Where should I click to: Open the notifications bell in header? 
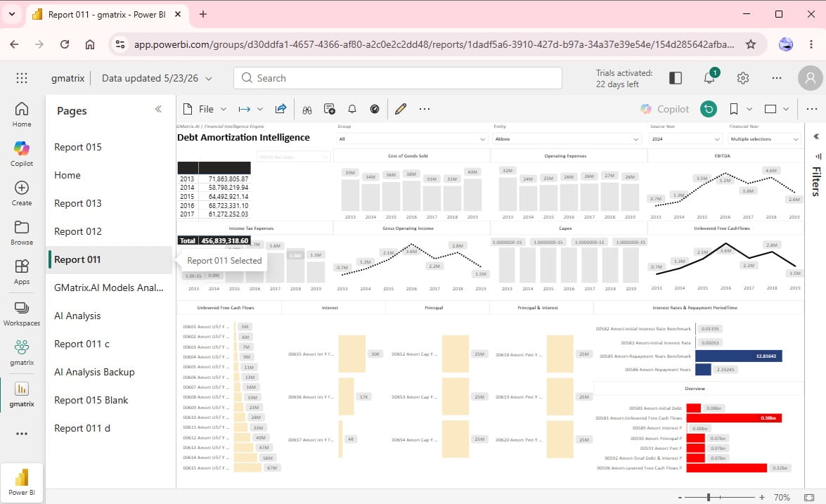709,78
